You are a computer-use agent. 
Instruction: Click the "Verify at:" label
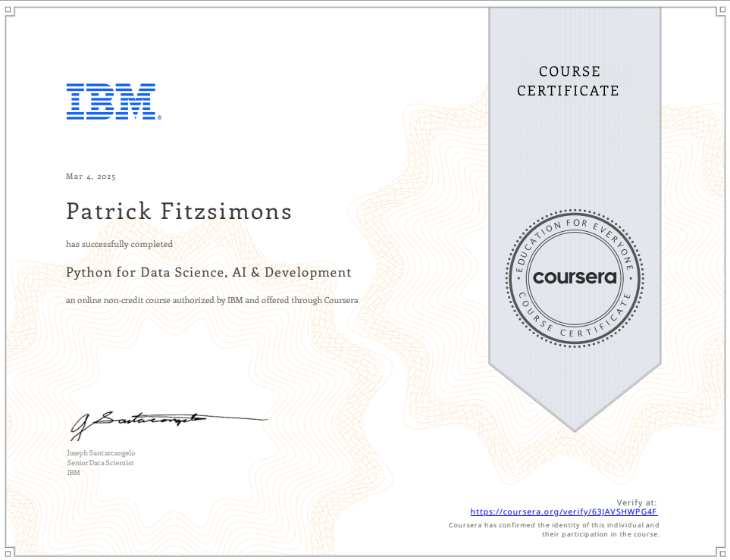637,502
